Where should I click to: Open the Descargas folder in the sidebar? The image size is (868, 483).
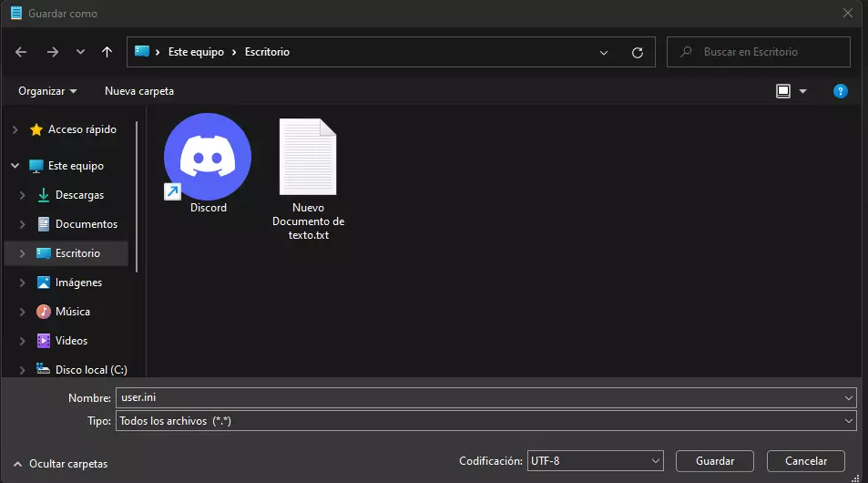pos(79,195)
